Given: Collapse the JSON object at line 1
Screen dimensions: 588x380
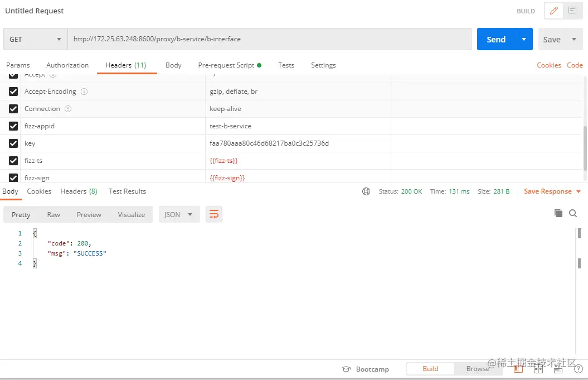Looking at the screenshot, I should click(35, 233).
